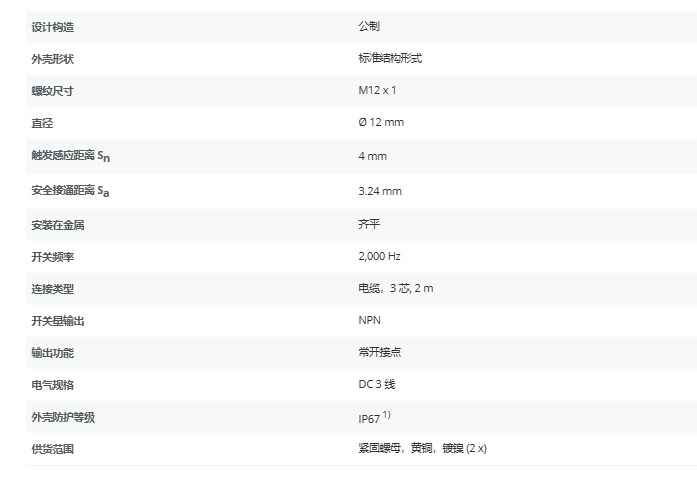The image size is (697, 479).
Task: Click the 设计构造 row label
Action: (52, 26)
